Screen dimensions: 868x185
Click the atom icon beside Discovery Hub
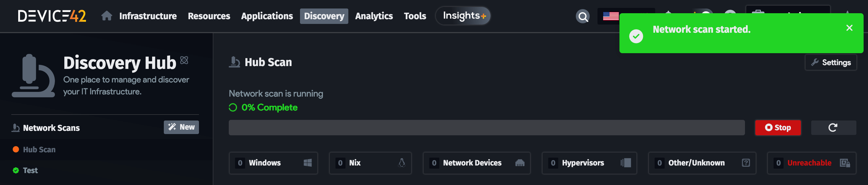(184, 60)
